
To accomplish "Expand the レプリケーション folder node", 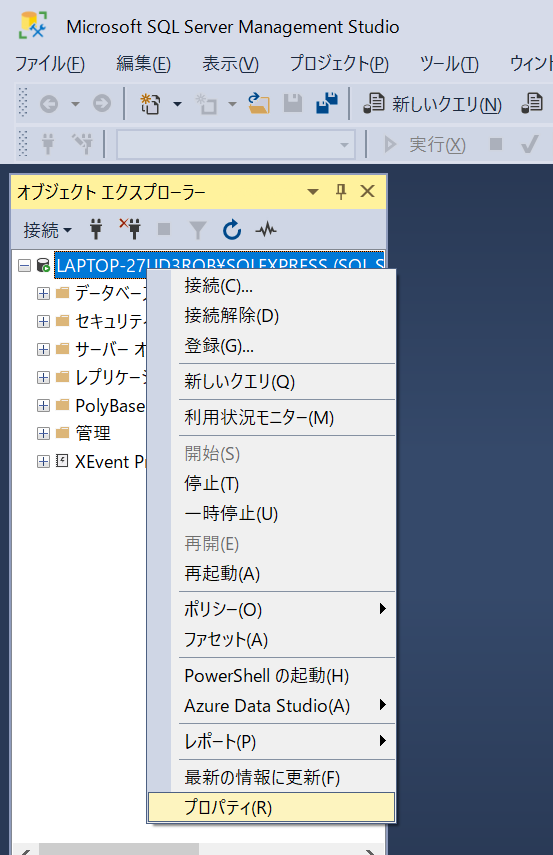I will pyautogui.click(x=43, y=377).
